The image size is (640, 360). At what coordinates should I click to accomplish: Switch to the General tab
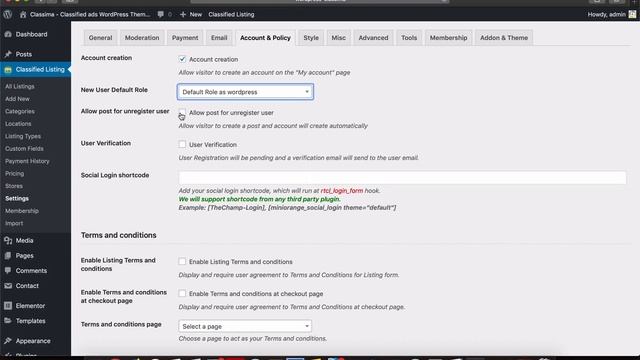coord(100,38)
